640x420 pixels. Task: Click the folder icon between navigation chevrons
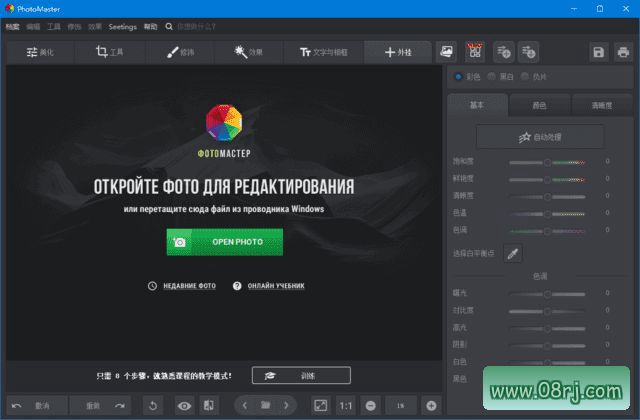click(x=265, y=405)
